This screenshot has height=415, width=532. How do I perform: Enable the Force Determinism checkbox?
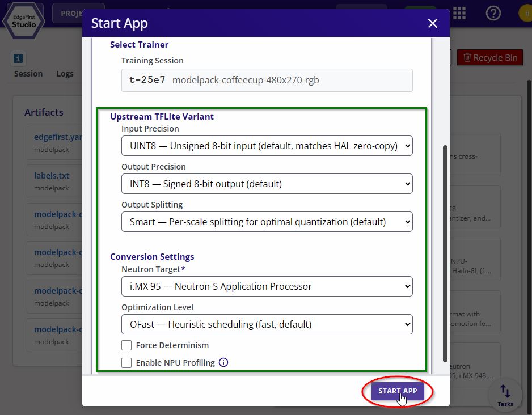pos(126,345)
